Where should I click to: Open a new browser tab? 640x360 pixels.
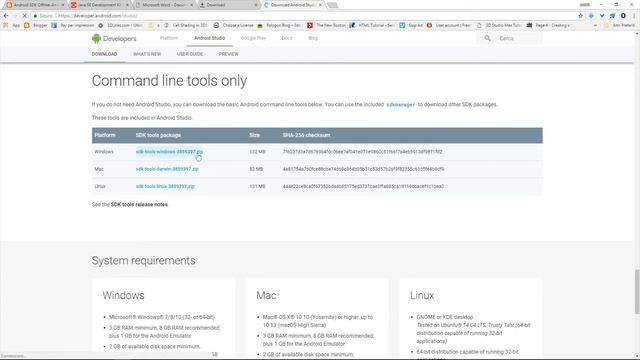[333, 5]
